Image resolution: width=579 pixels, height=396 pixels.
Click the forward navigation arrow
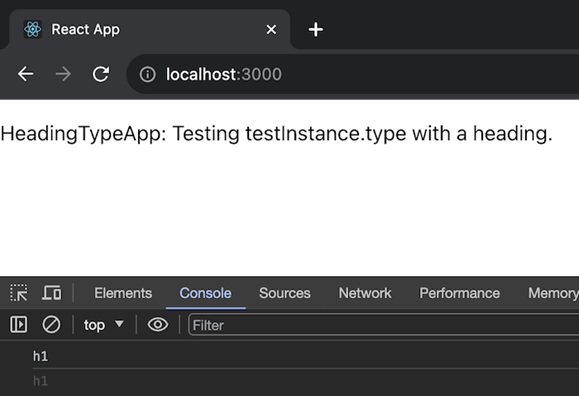tap(63, 74)
